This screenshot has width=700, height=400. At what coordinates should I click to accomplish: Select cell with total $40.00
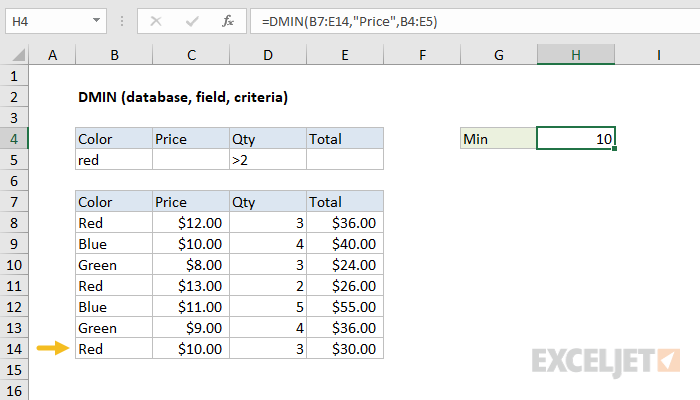click(x=345, y=244)
